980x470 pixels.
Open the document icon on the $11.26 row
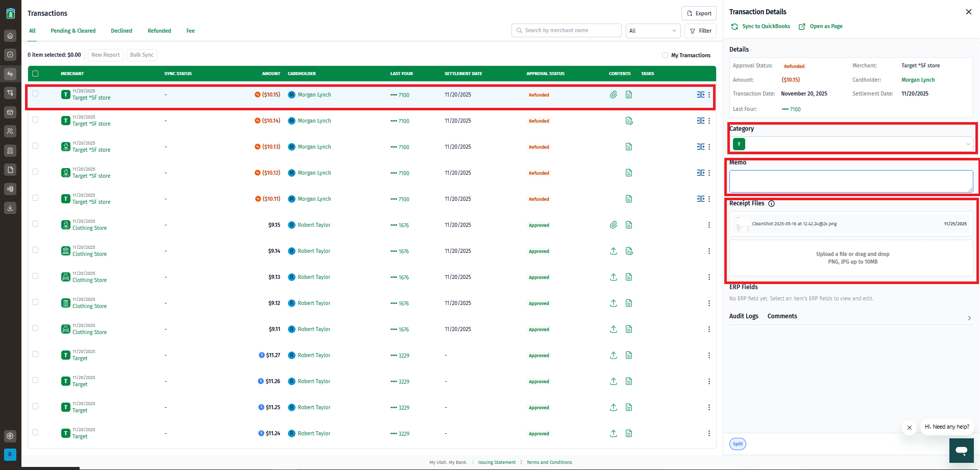pyautogui.click(x=629, y=381)
